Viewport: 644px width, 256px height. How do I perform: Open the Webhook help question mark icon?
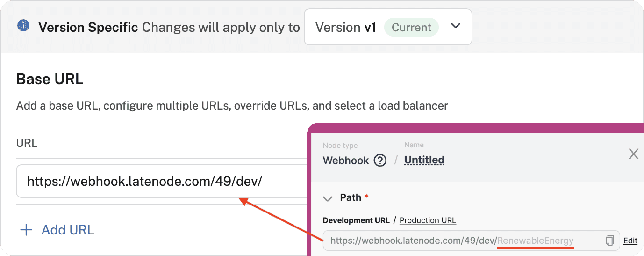click(380, 161)
